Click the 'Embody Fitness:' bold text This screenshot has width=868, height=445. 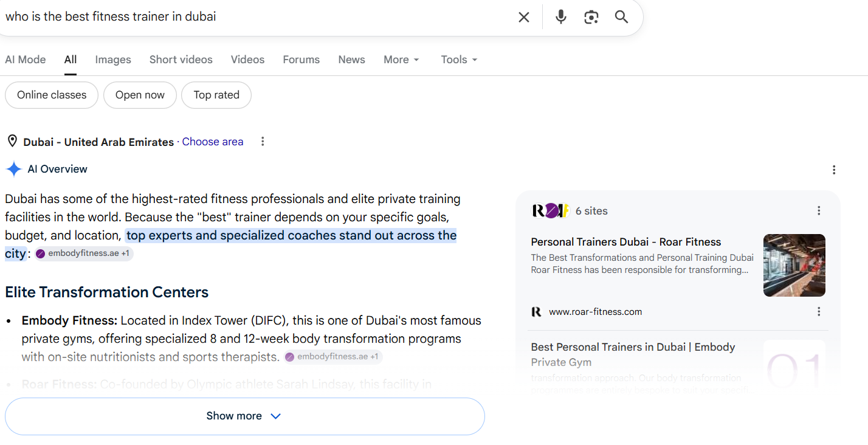pyautogui.click(x=69, y=320)
